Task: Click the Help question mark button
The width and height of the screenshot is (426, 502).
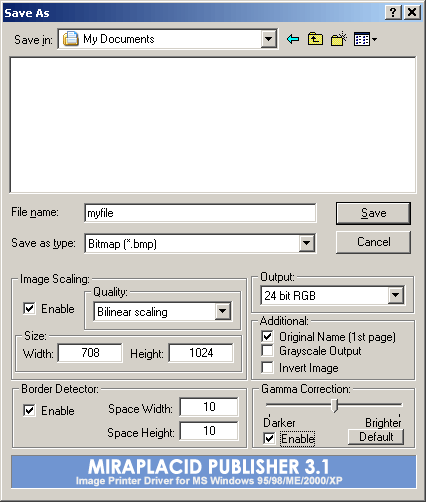Action: pyautogui.click(x=393, y=13)
